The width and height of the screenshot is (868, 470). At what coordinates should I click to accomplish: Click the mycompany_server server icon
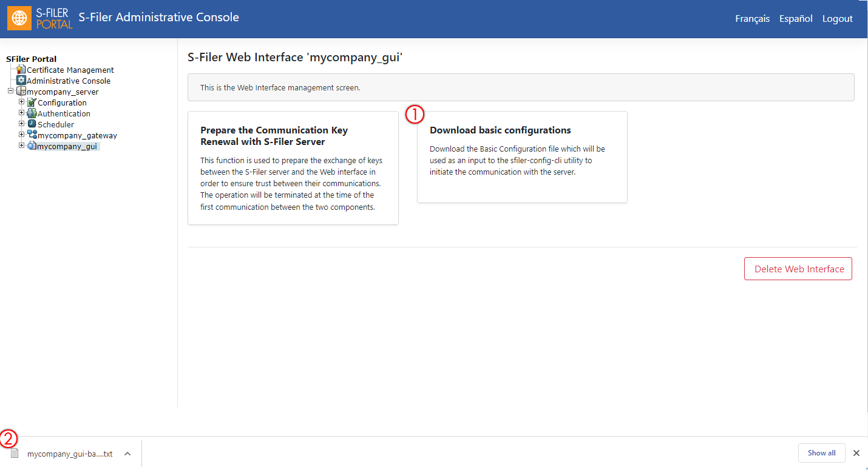tap(21, 92)
